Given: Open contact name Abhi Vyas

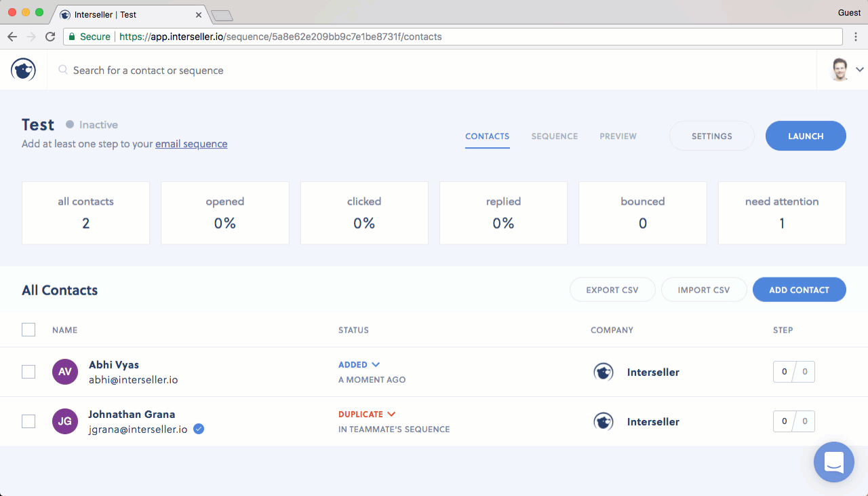Looking at the screenshot, I should coord(114,364).
